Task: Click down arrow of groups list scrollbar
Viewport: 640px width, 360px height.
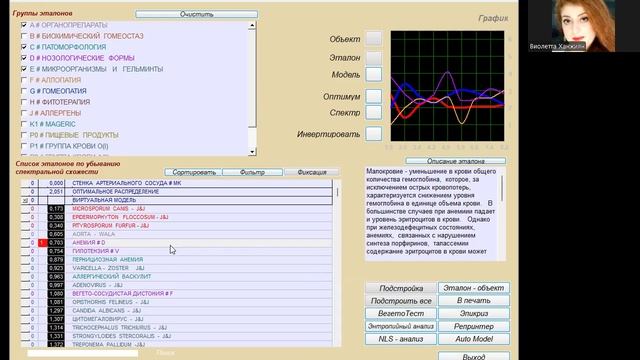Action: pos(252,152)
